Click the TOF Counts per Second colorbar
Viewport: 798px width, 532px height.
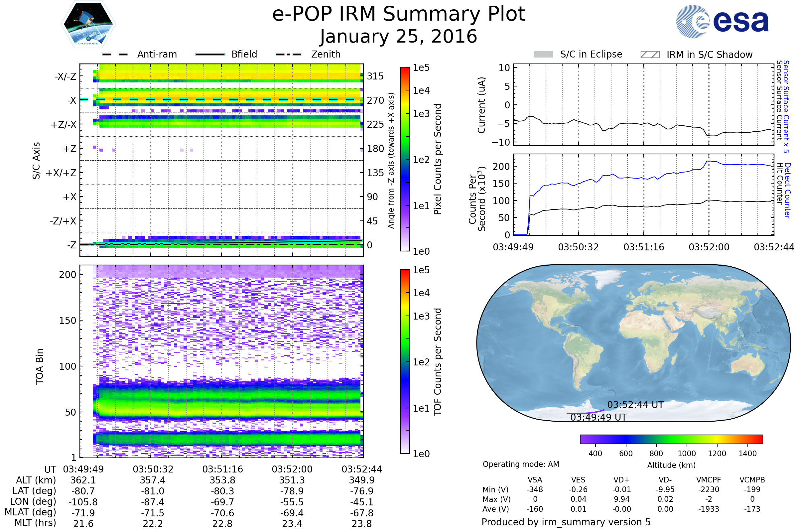point(405,361)
